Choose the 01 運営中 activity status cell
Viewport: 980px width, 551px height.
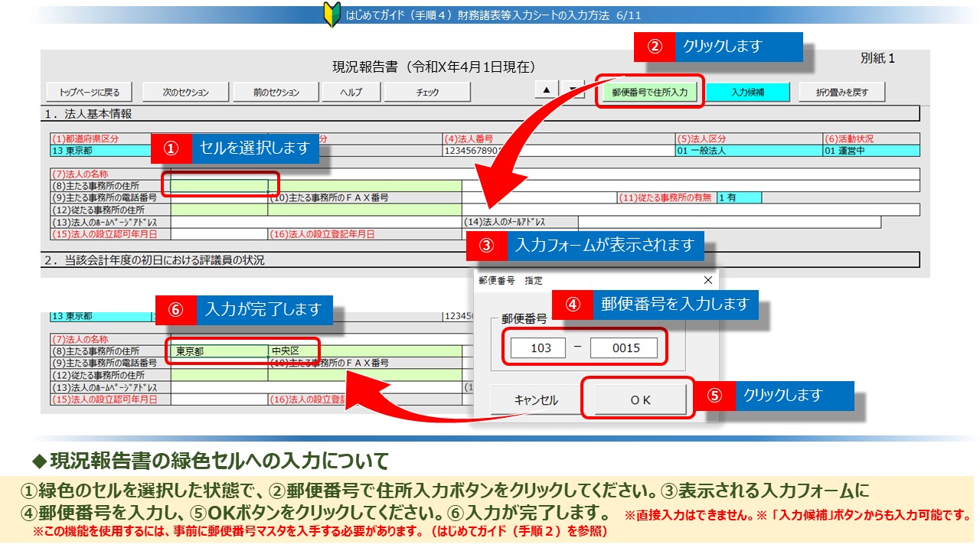[870, 151]
